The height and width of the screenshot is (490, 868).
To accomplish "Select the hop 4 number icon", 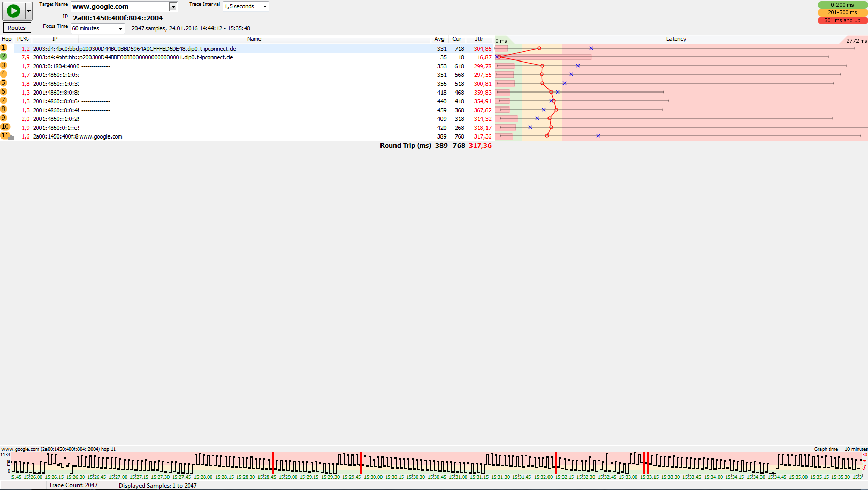I will (4, 74).
